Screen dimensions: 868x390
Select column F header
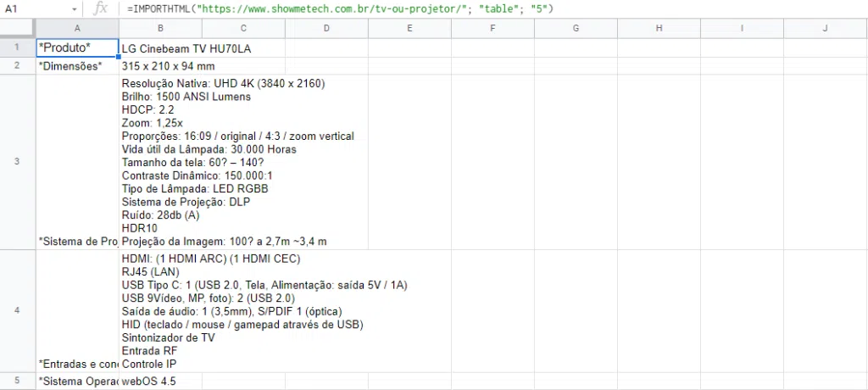tap(492, 28)
